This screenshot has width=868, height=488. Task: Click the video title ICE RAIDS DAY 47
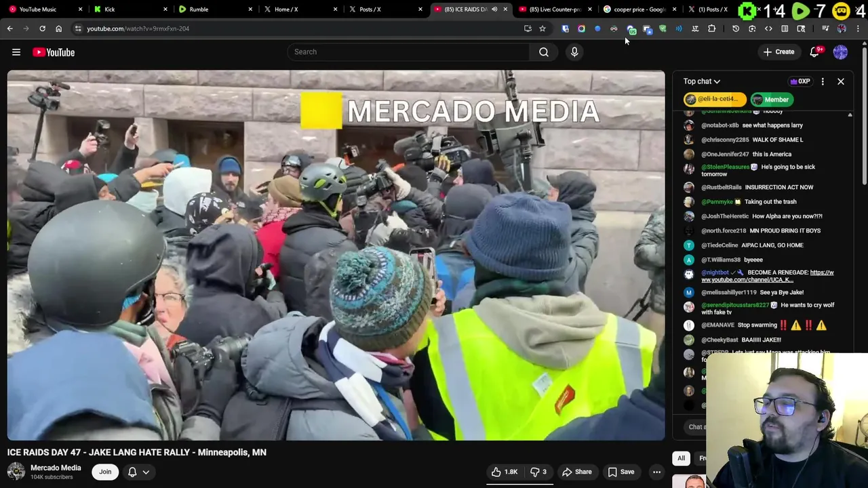tap(137, 452)
